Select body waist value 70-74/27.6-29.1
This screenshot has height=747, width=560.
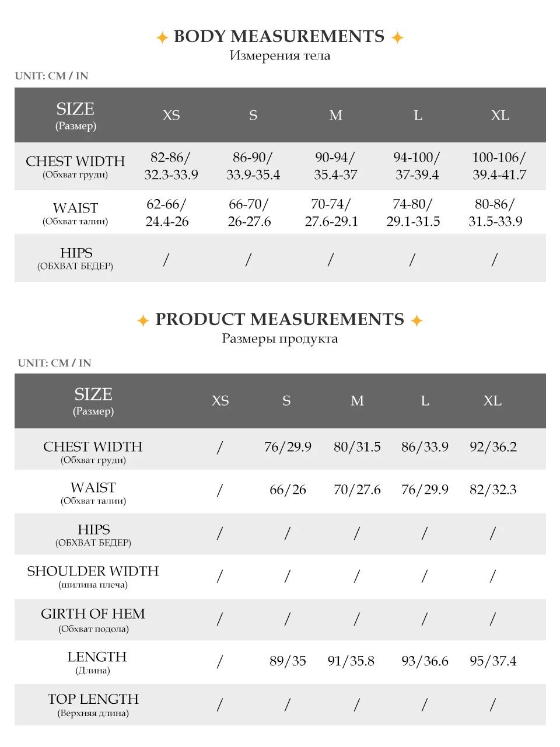coord(331,213)
